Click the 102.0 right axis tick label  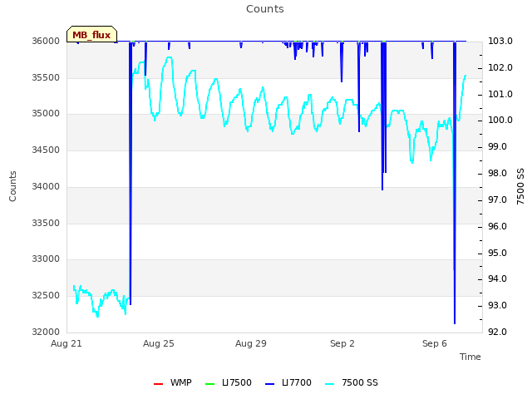(500, 68)
